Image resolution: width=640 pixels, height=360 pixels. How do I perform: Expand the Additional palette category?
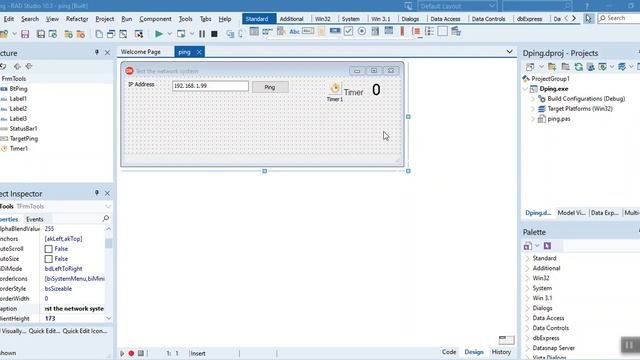point(527,269)
